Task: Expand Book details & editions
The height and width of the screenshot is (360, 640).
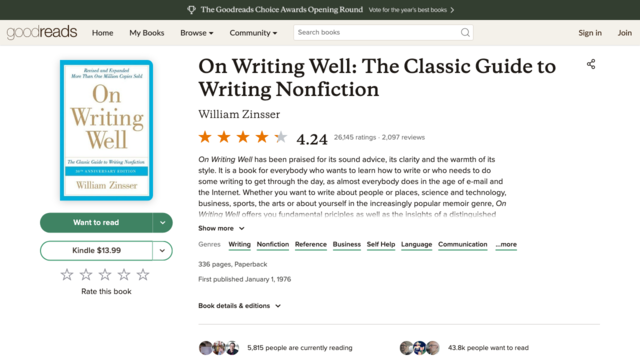Action: coord(240,306)
